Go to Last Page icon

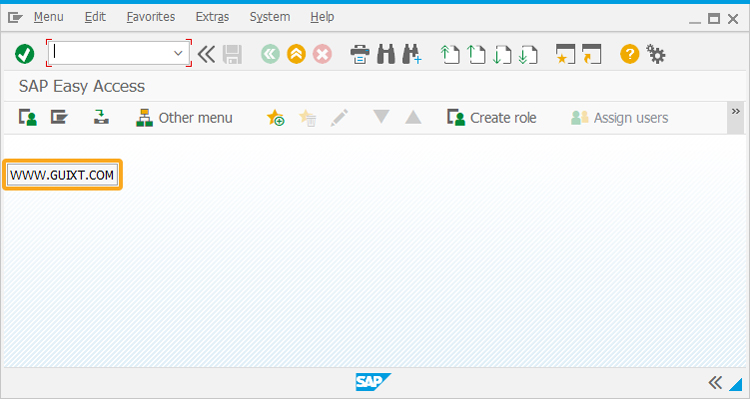(x=528, y=54)
